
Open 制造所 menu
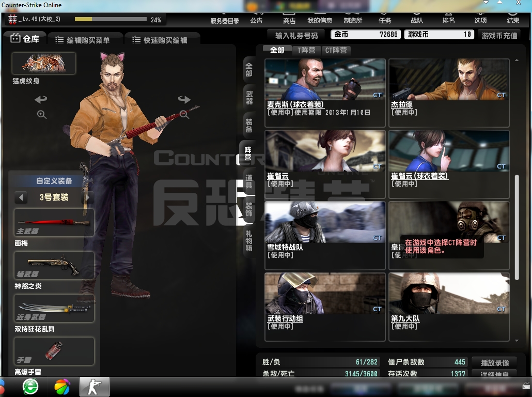tap(353, 21)
